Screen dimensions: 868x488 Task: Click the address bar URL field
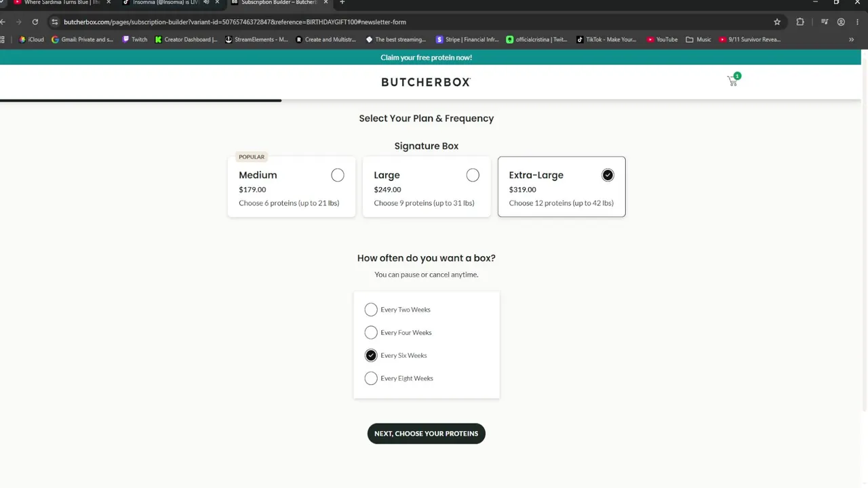tap(407, 22)
